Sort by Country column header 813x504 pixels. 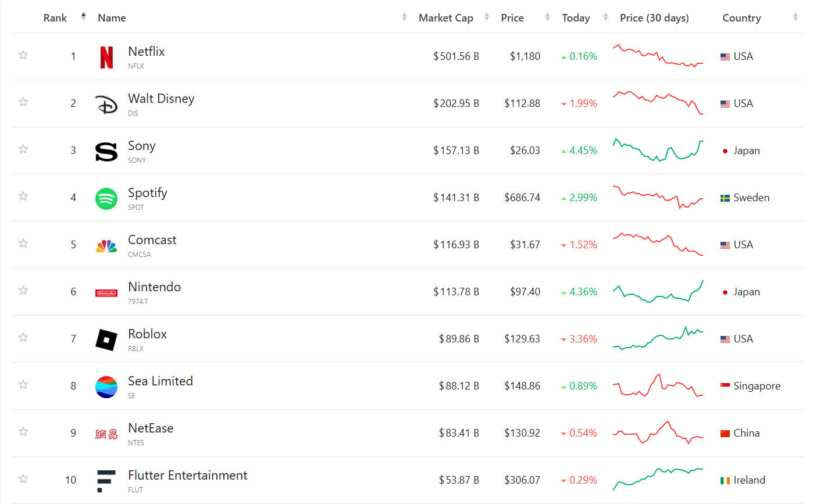(x=741, y=18)
